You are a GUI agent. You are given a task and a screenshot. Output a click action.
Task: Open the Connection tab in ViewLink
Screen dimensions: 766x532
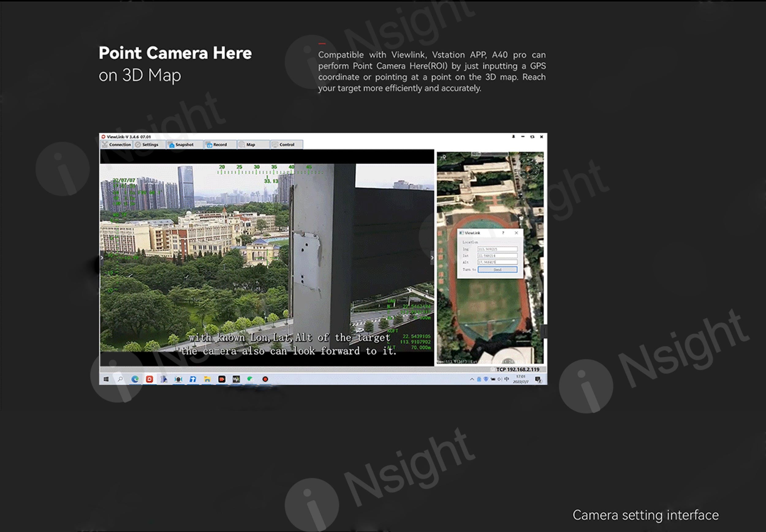pos(117,145)
